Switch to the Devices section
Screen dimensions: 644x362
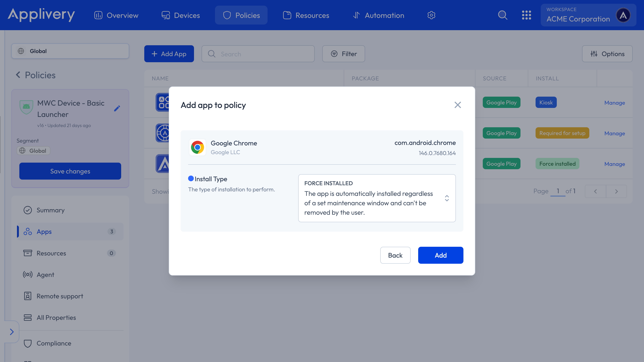[x=181, y=15]
